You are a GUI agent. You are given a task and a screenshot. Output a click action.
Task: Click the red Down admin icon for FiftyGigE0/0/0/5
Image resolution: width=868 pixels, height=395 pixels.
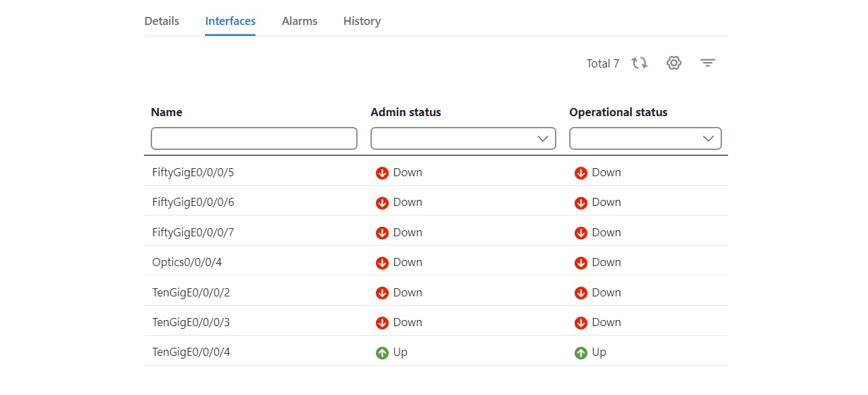382,173
